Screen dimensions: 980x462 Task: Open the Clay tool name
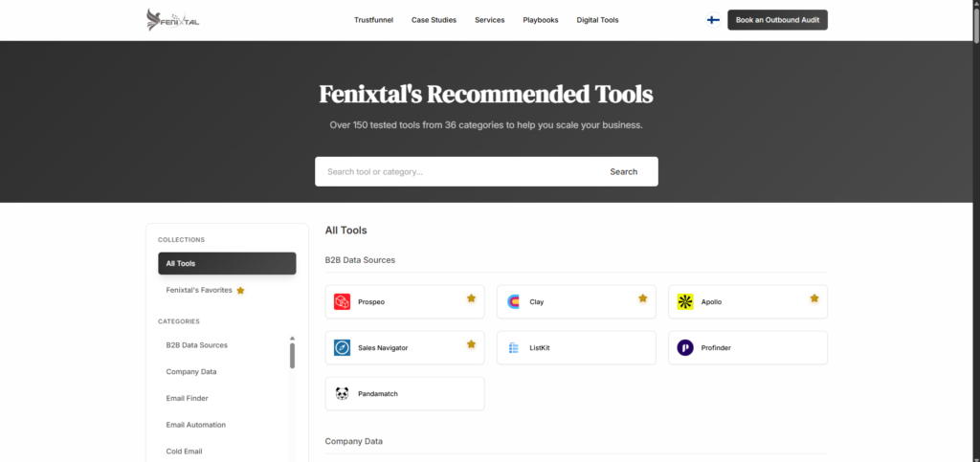(537, 302)
